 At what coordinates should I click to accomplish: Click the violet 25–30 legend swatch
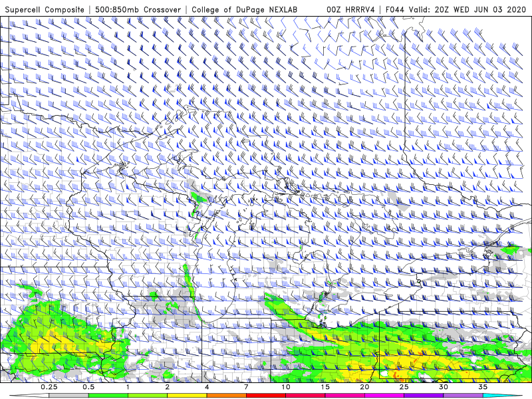[424, 396]
